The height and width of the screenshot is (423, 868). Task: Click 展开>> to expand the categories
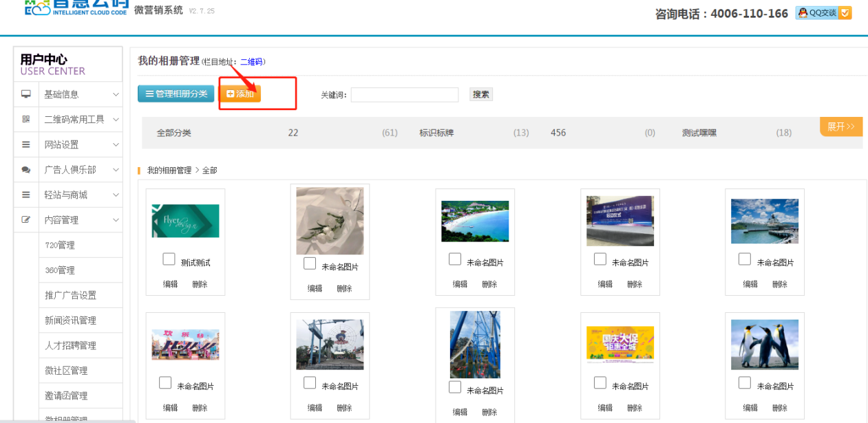pyautogui.click(x=840, y=127)
